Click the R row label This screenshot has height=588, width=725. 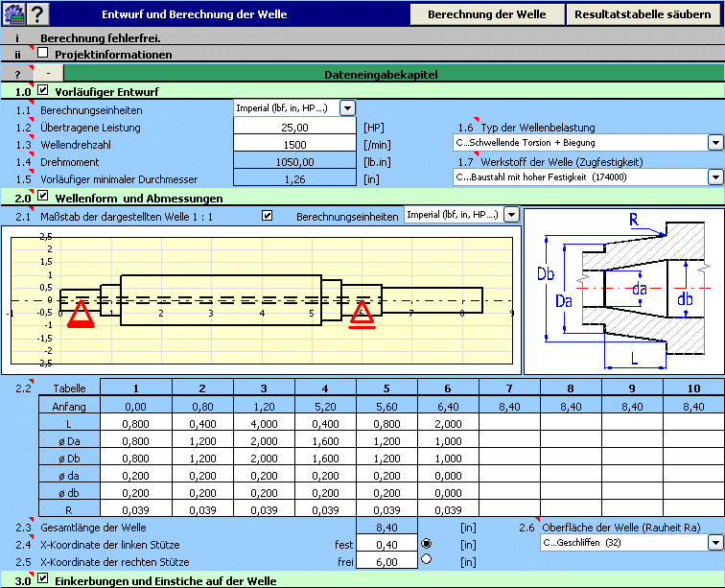pos(69,509)
